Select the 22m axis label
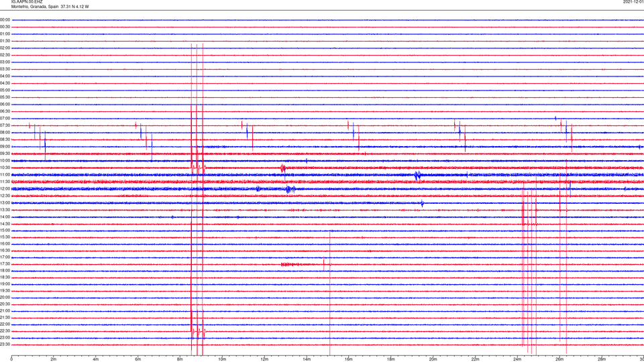Viewport: 644px width, 362px height. point(476,359)
